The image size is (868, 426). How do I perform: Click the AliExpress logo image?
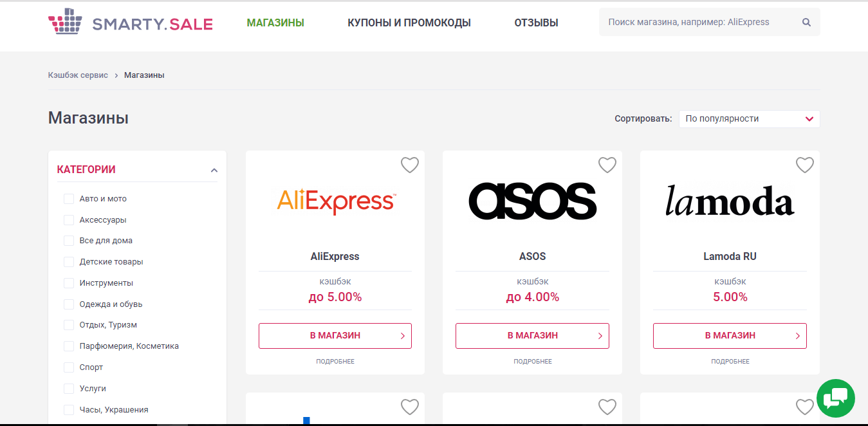click(x=335, y=201)
